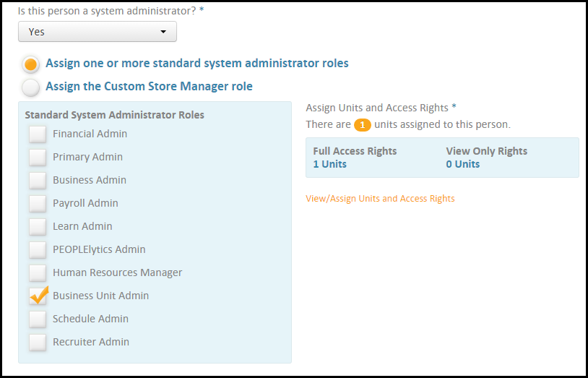The height and width of the screenshot is (378, 588).
Task: Enable the Primary Admin role
Action: (x=38, y=157)
